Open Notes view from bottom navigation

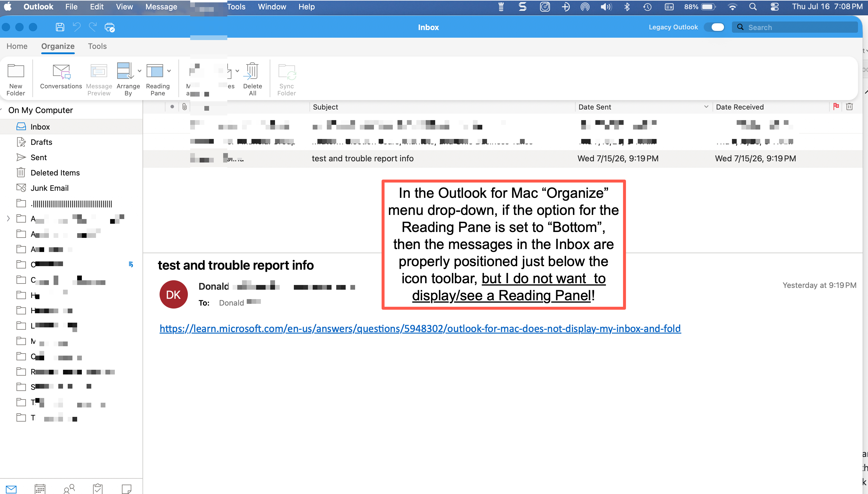click(127, 489)
